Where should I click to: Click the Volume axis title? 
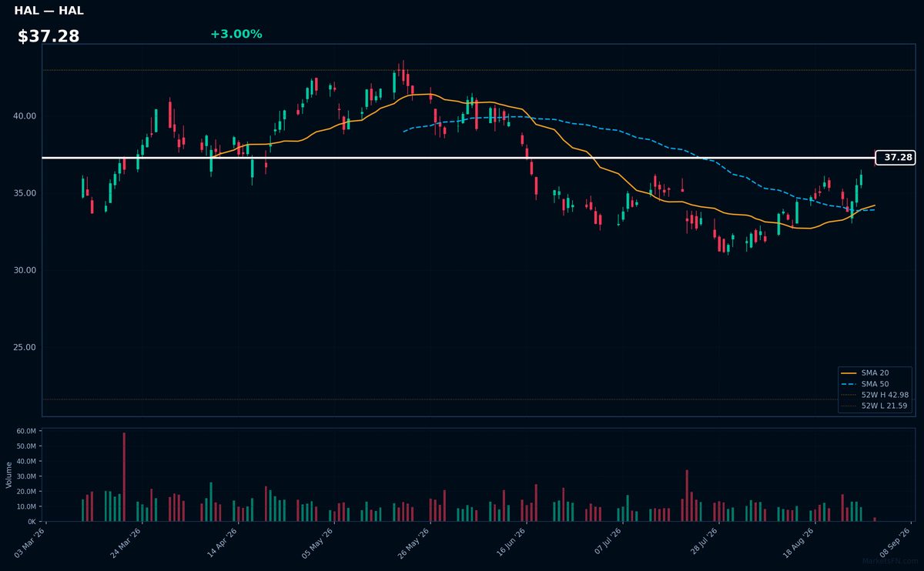pos(9,475)
